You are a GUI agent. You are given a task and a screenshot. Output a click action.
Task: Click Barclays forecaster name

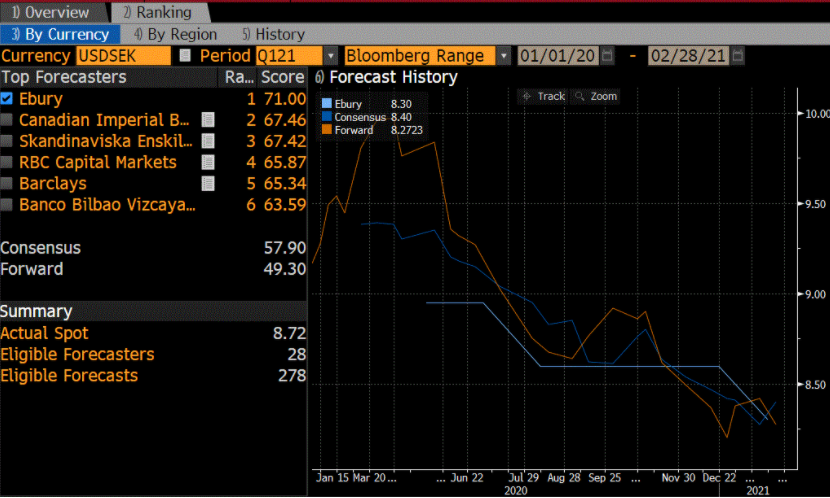point(53,184)
